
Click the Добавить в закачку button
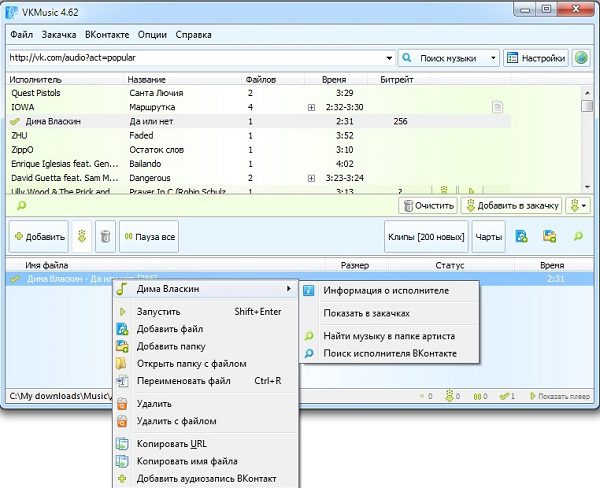pyautogui.click(x=512, y=206)
